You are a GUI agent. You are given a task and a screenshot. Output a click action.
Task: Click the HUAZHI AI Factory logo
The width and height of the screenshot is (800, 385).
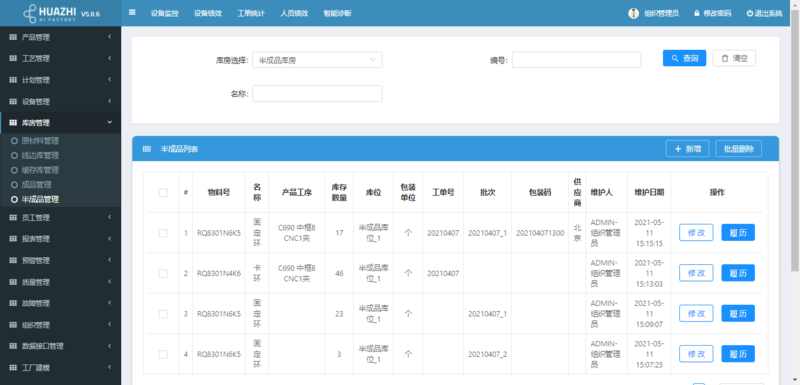pos(49,13)
